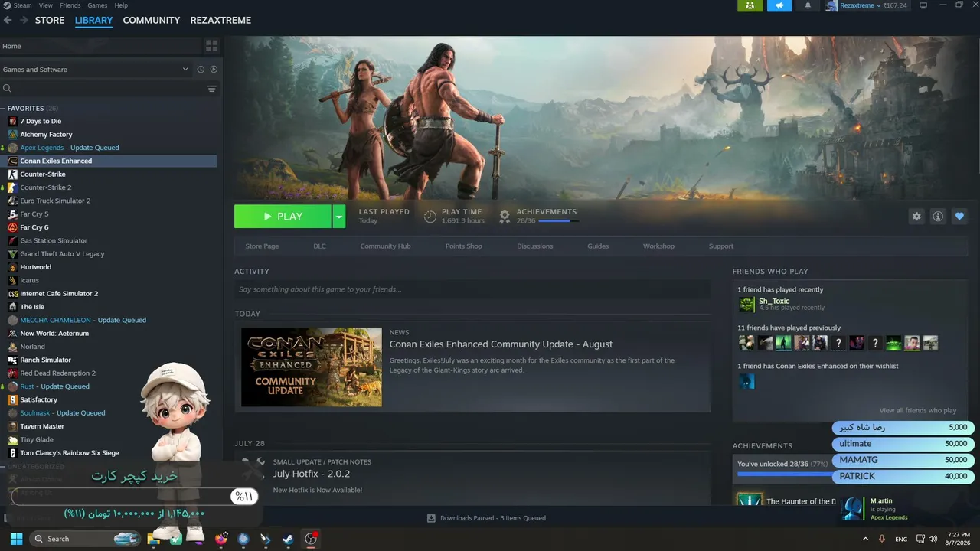
Task: Toggle the favorite heart for Conan Exiles
Action: [x=959, y=217]
